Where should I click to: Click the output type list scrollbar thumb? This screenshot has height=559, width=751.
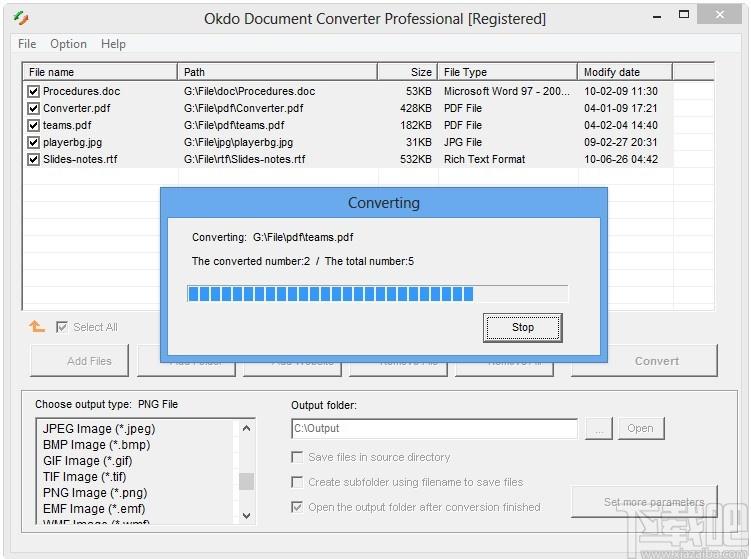[x=246, y=481]
